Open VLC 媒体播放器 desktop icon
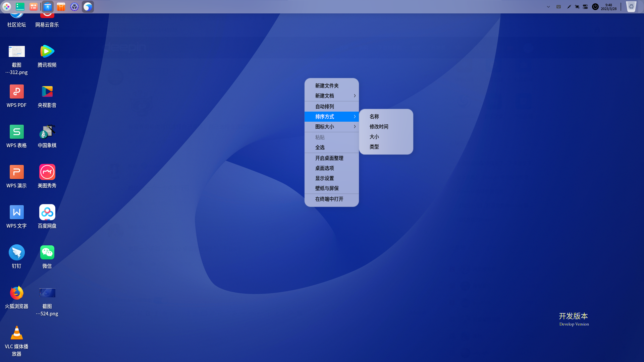This screenshot has height=362, width=644. coord(16,333)
